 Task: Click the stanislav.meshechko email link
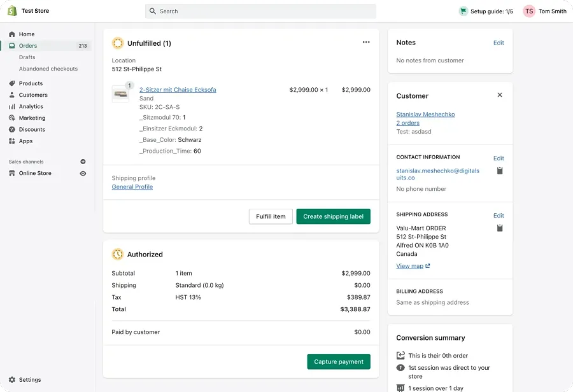(438, 174)
